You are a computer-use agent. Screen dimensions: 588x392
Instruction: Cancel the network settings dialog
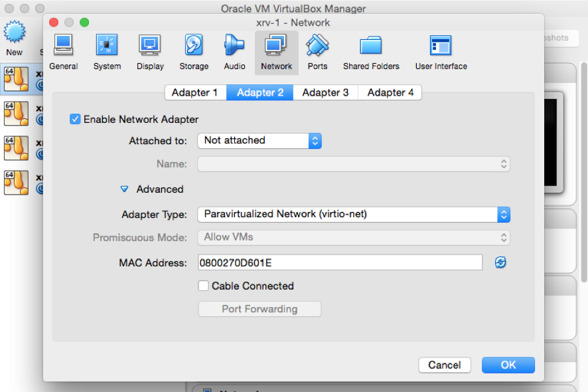coord(445,365)
